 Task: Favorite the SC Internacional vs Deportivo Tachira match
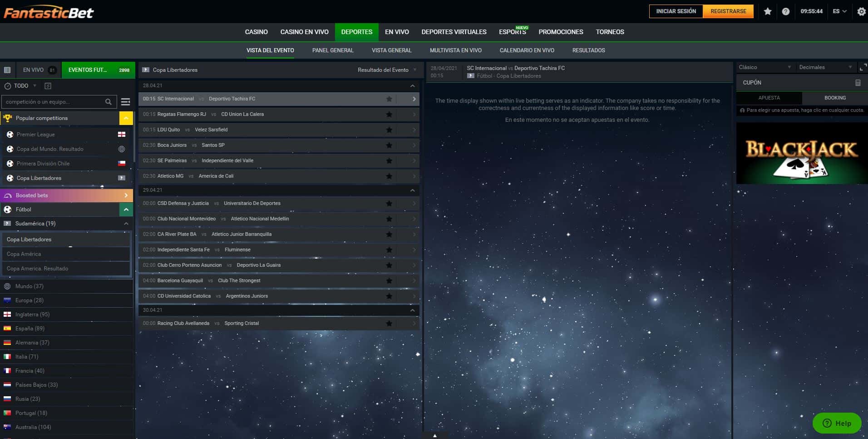tap(389, 99)
